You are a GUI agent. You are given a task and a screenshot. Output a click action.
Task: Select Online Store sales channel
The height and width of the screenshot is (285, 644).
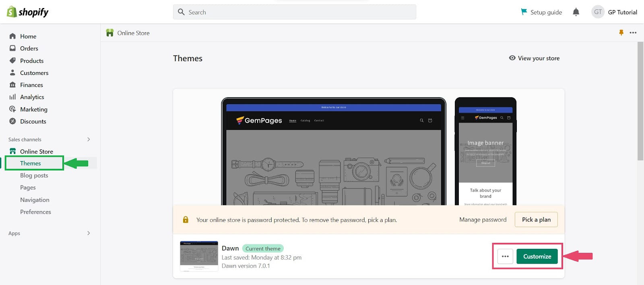[37, 152]
